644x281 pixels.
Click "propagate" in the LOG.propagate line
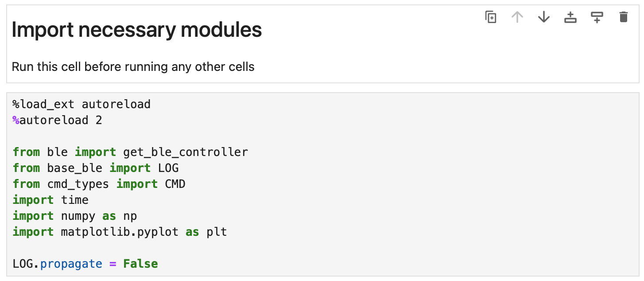71,264
